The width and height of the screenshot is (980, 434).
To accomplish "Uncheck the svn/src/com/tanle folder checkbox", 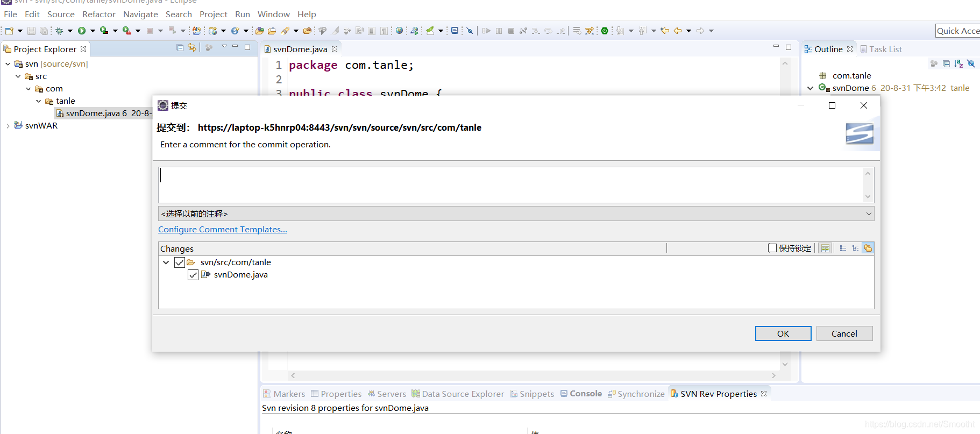I will (180, 262).
